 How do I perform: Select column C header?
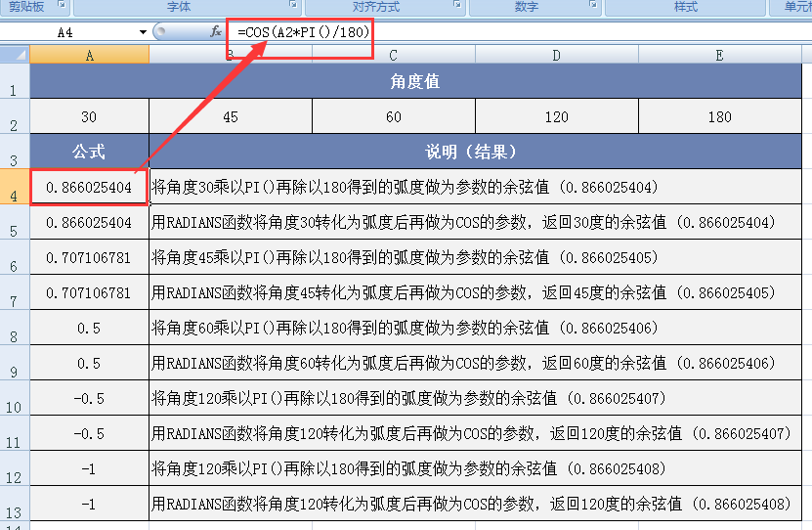click(x=394, y=55)
